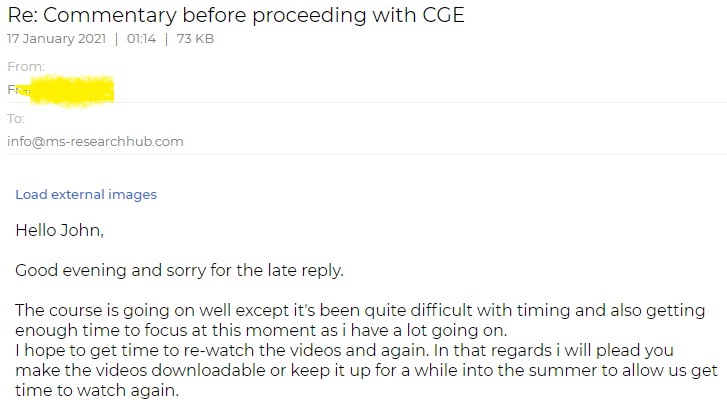Click the Load external images link
Viewport: 727px width, 413px height.
(86, 195)
